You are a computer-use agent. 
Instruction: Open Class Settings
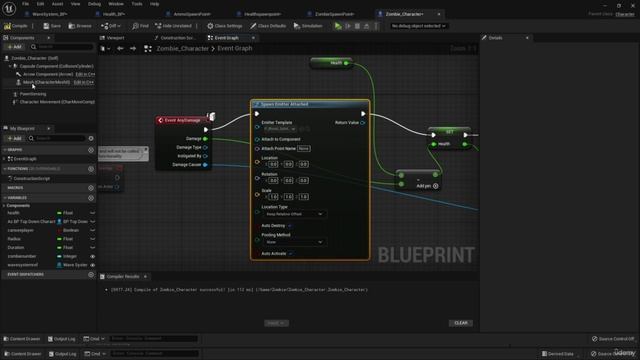pos(224,26)
